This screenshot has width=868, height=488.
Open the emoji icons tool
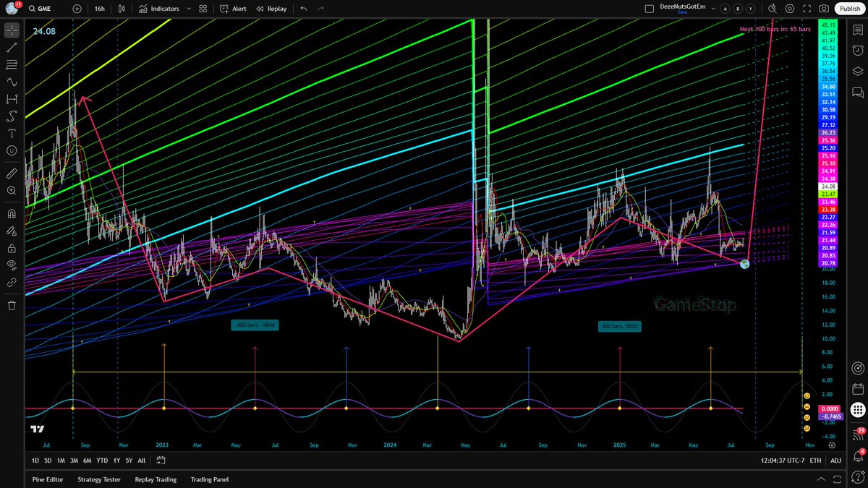click(12, 150)
